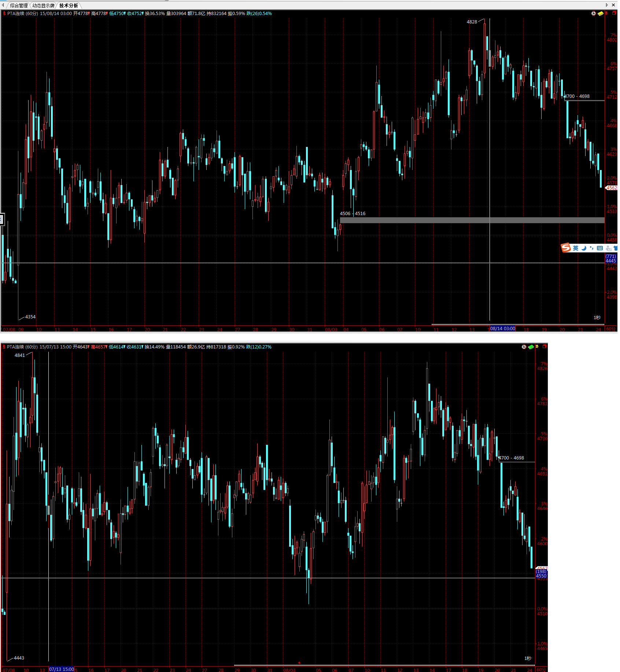Screen dimensions: 620x672
Task: Click the clock icon in the top chart
Action: pos(593,14)
